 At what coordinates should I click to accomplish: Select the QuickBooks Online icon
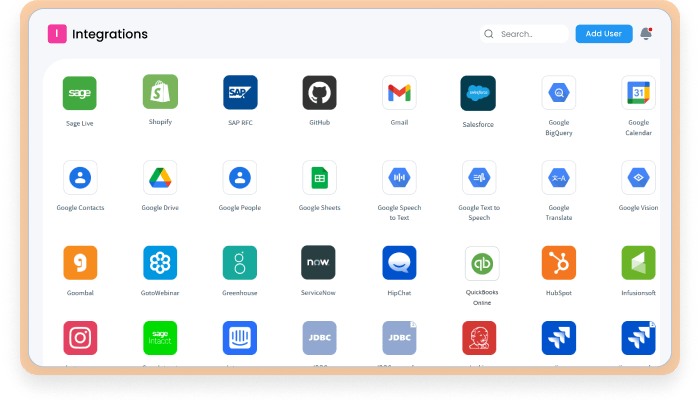pos(482,263)
